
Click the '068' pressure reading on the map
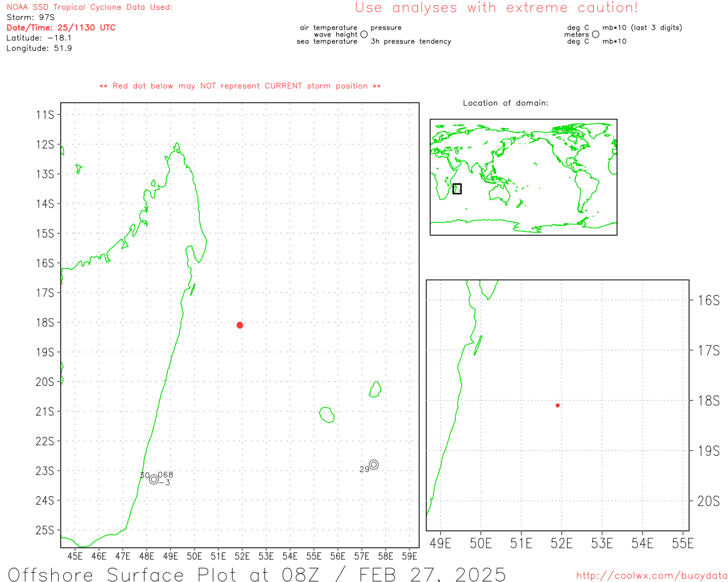(x=166, y=475)
